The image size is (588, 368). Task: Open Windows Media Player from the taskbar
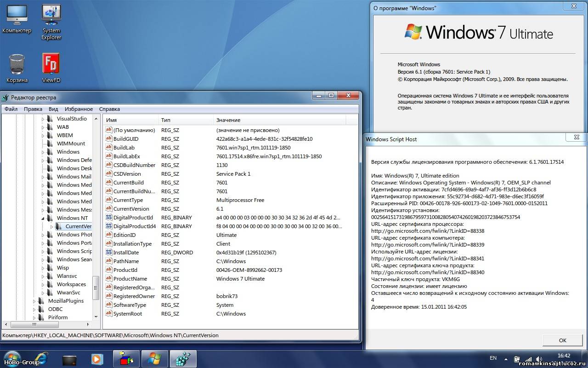click(97, 359)
